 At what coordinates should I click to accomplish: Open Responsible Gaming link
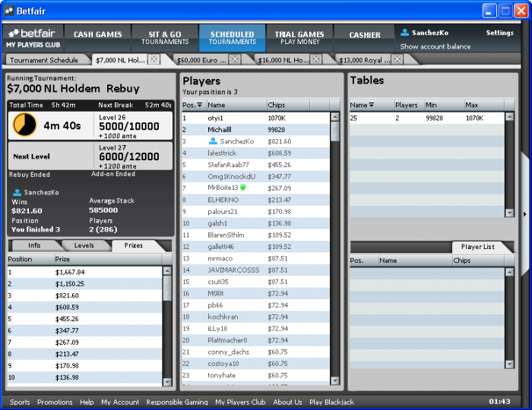(x=177, y=402)
